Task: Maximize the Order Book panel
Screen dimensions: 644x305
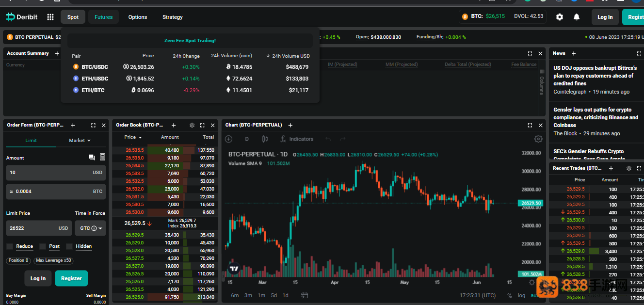Action: (x=202, y=125)
